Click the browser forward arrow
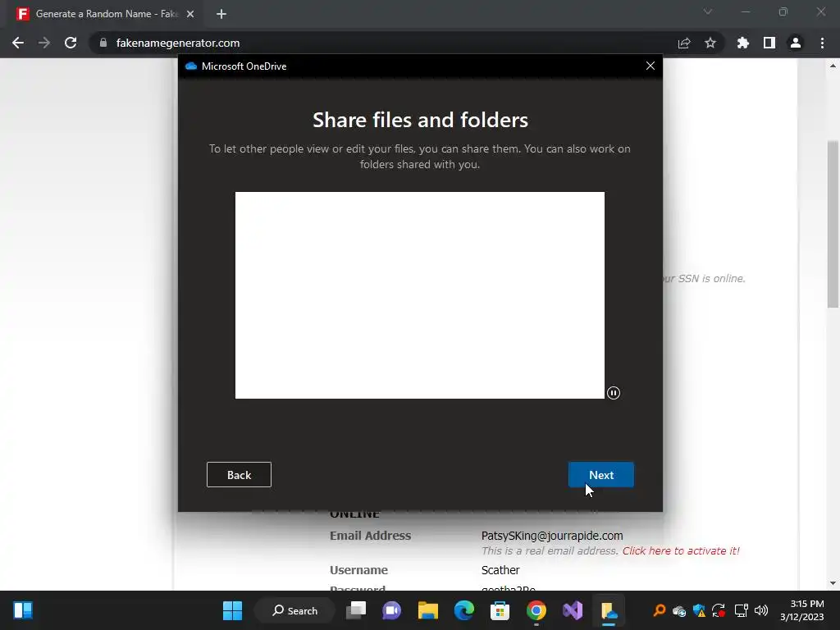Viewport: 840px width, 630px height. (x=44, y=43)
